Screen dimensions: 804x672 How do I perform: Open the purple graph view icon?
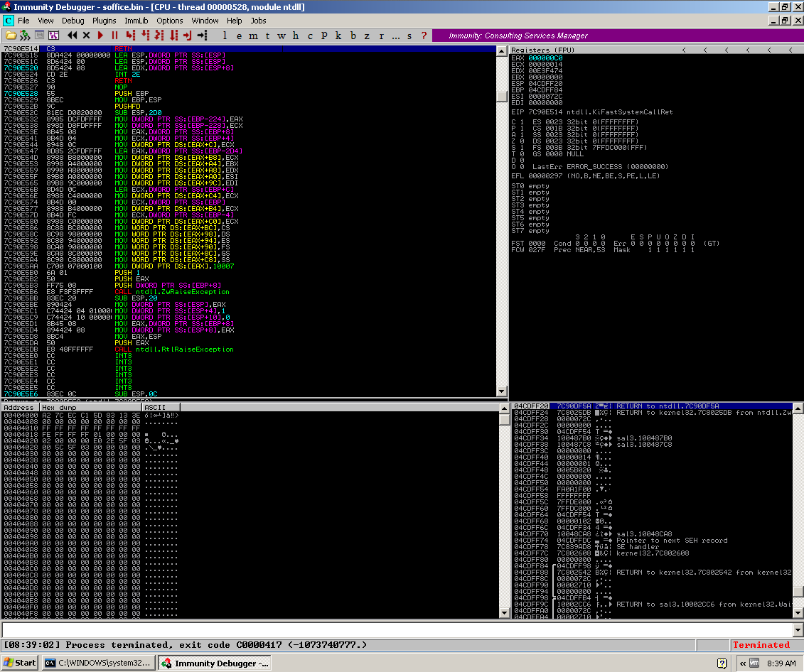click(54, 36)
